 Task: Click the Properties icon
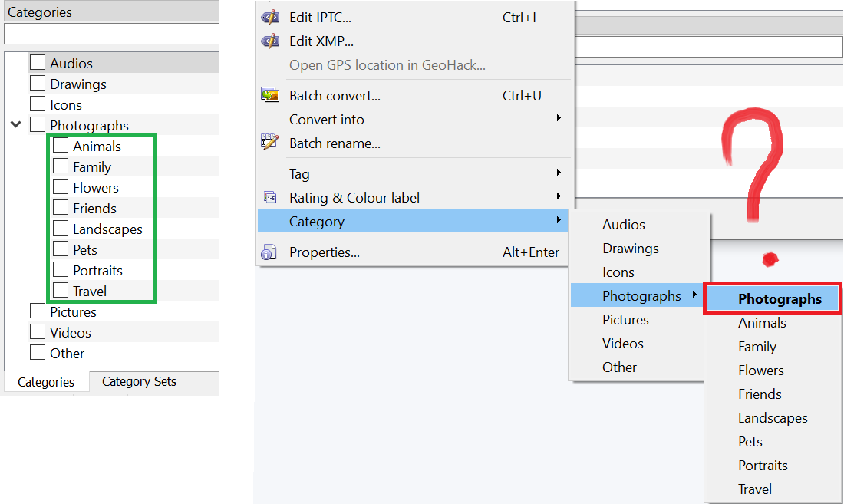pyautogui.click(x=270, y=252)
